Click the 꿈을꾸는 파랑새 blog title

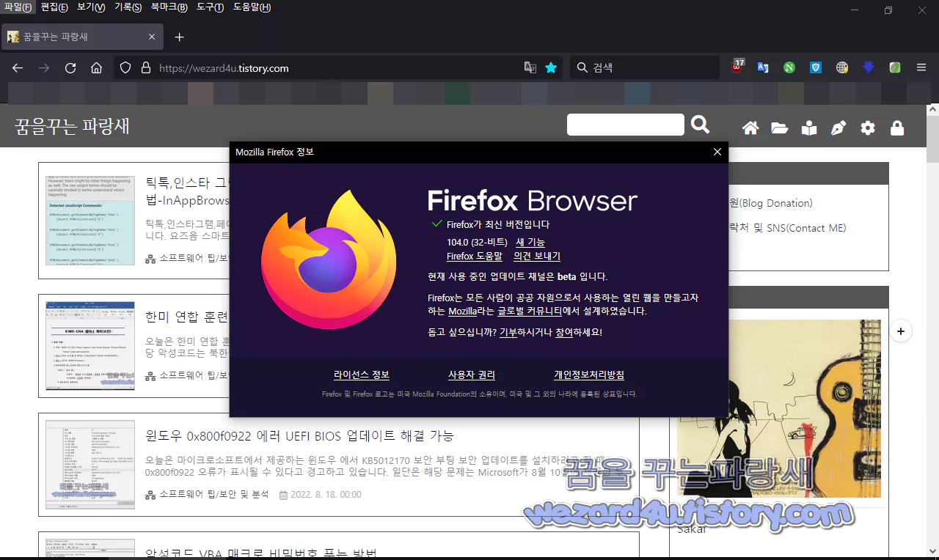coord(72,126)
